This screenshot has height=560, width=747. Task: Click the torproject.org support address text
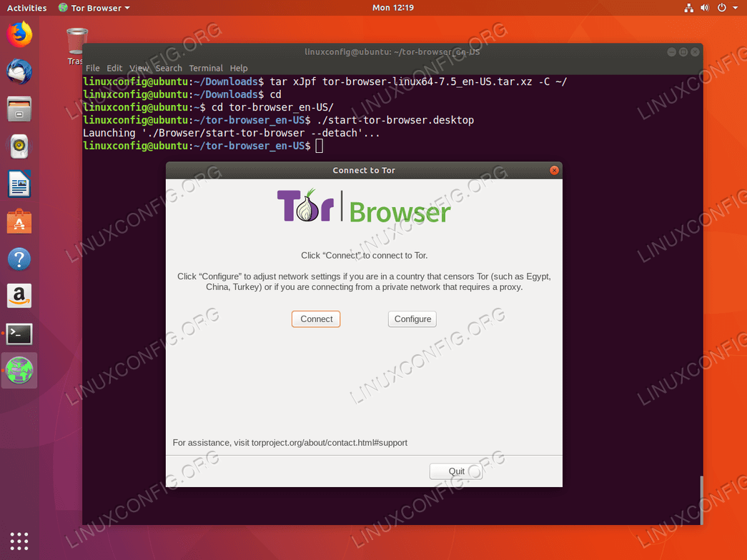tap(330, 443)
